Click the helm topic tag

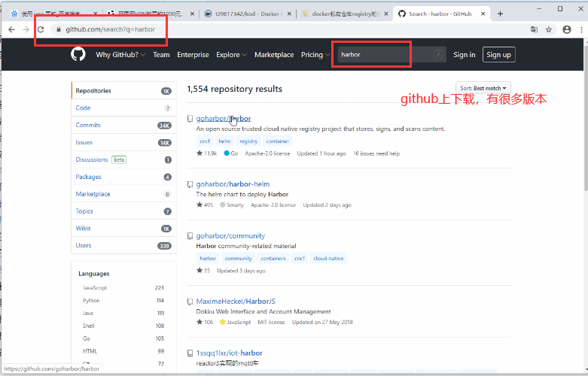point(224,141)
